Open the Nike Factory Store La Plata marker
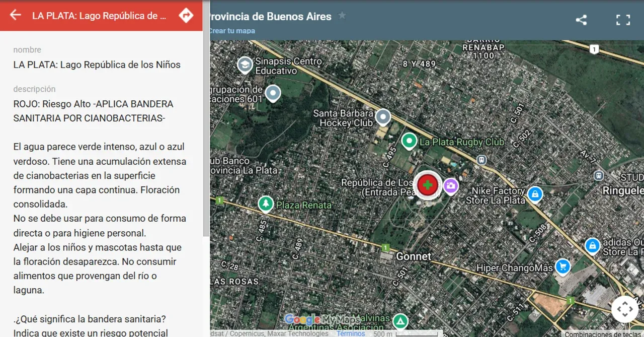The image size is (644, 337). coord(535,194)
